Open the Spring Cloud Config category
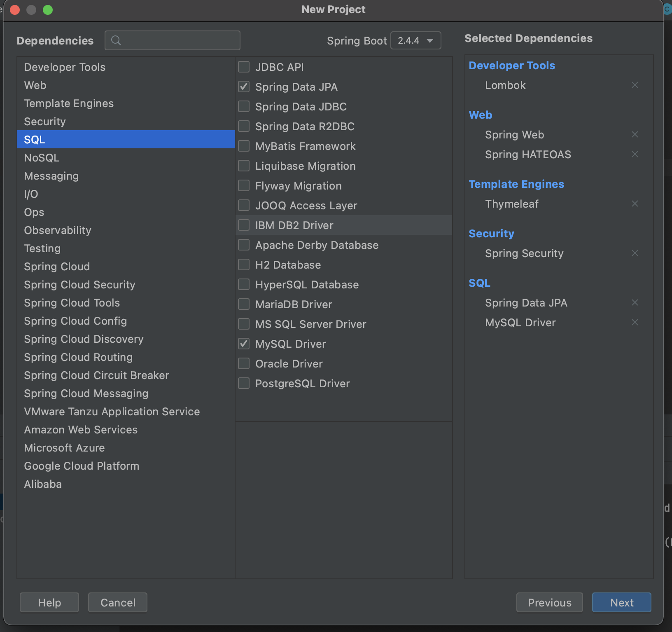This screenshot has height=632, width=672. (75, 321)
